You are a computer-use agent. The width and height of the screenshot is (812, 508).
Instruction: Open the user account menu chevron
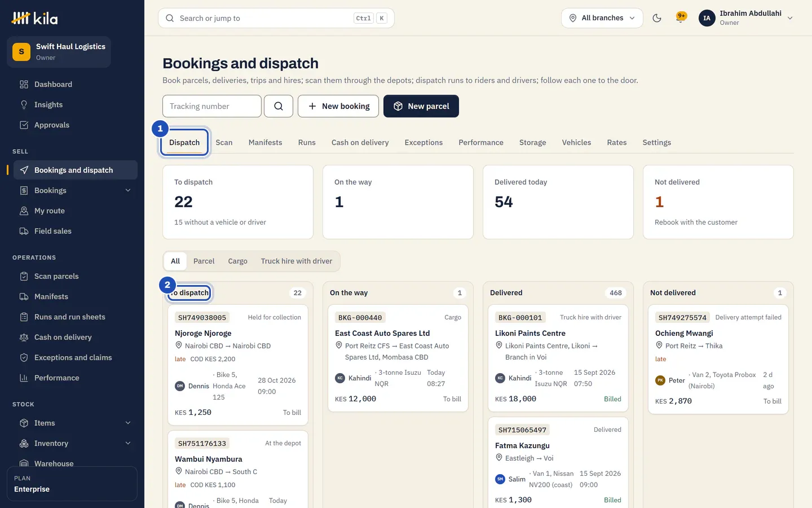click(x=790, y=18)
